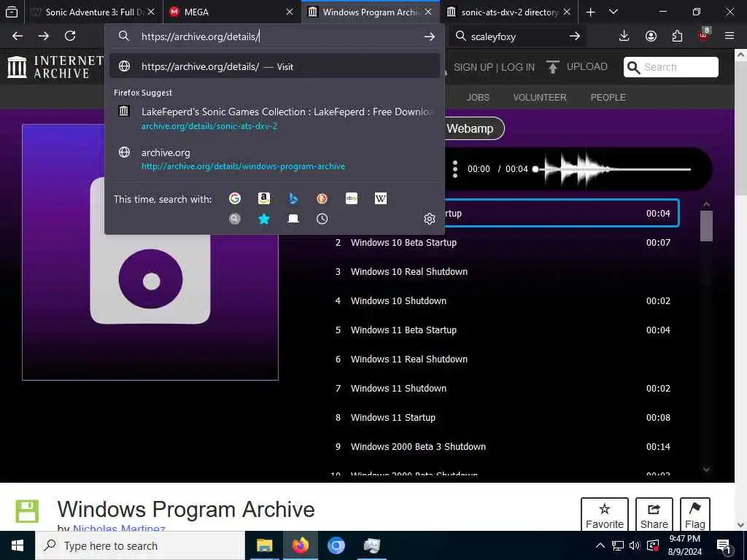Screen dimensions: 747x560
Task: Click SIGN UP link
Action: (473, 67)
